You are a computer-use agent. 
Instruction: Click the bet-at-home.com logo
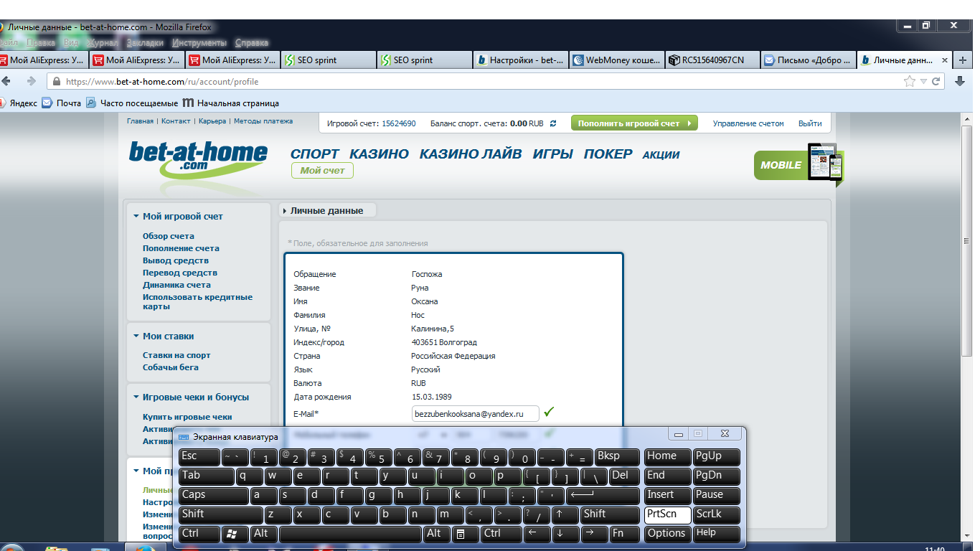click(x=198, y=159)
